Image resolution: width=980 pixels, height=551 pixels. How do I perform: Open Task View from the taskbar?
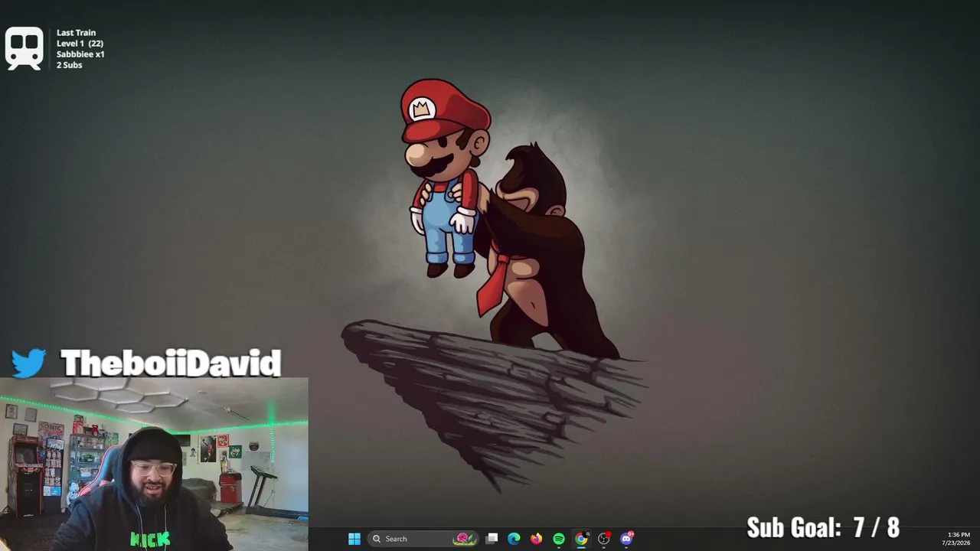[x=492, y=539]
